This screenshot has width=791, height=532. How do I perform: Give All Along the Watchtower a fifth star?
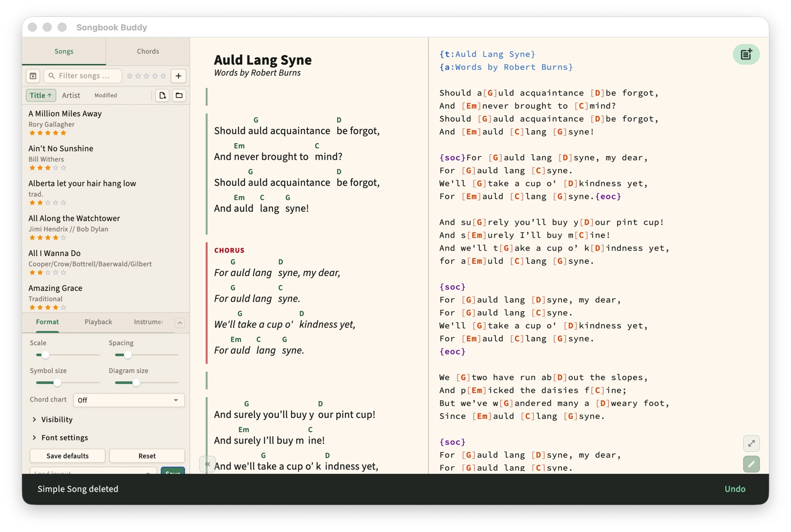click(63, 238)
